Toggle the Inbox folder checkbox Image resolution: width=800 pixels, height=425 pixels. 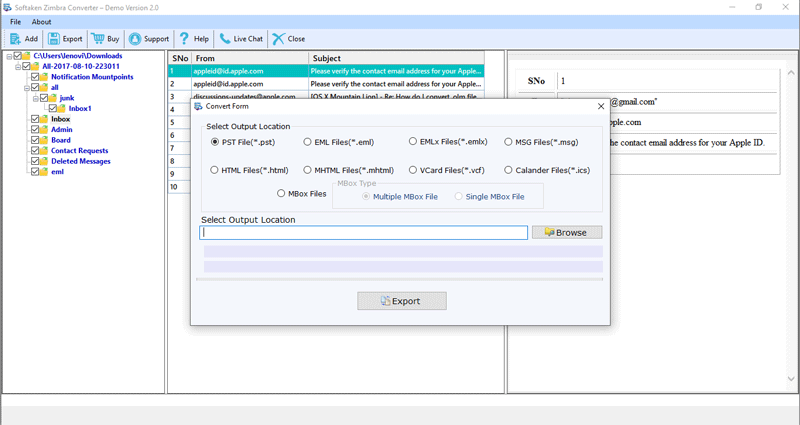pyautogui.click(x=35, y=119)
